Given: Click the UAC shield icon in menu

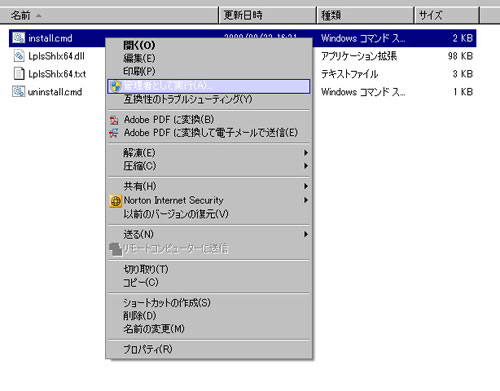Looking at the screenshot, I should (x=116, y=86).
